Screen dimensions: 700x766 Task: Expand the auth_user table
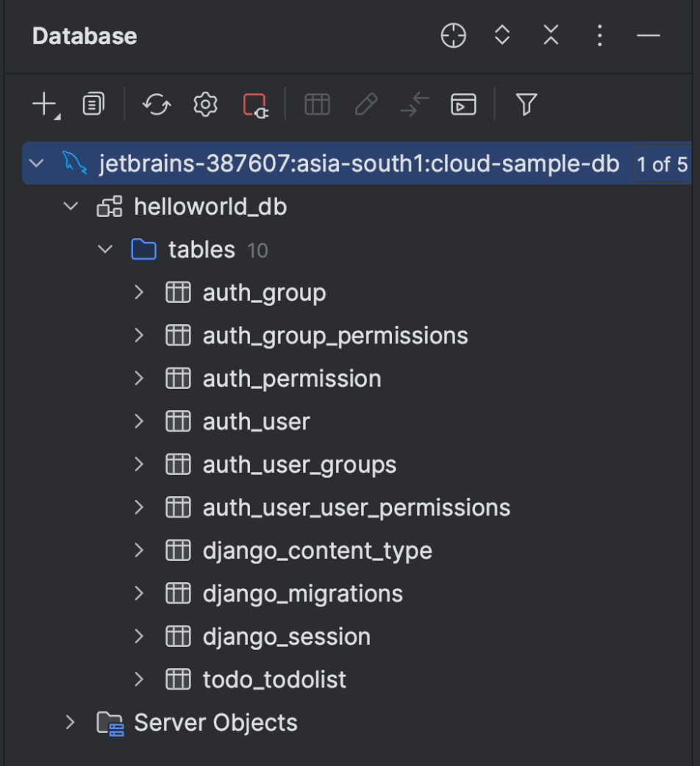pyautogui.click(x=139, y=421)
